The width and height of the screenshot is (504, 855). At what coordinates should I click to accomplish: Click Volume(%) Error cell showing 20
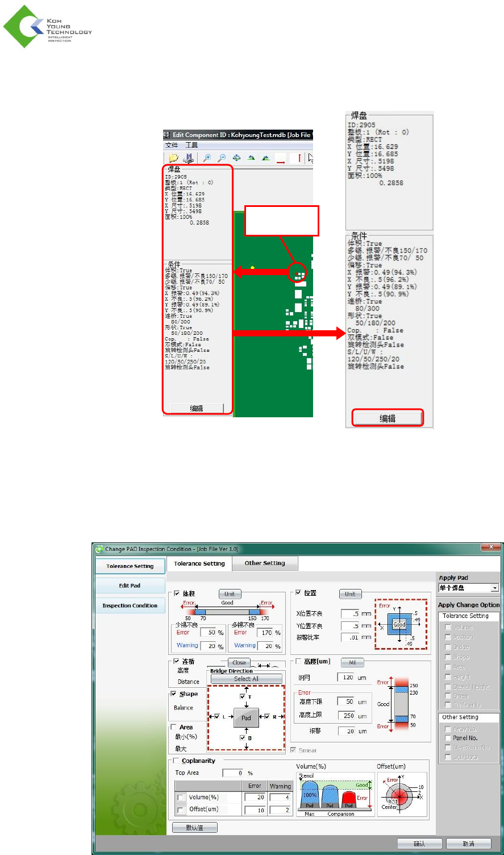[255, 798]
